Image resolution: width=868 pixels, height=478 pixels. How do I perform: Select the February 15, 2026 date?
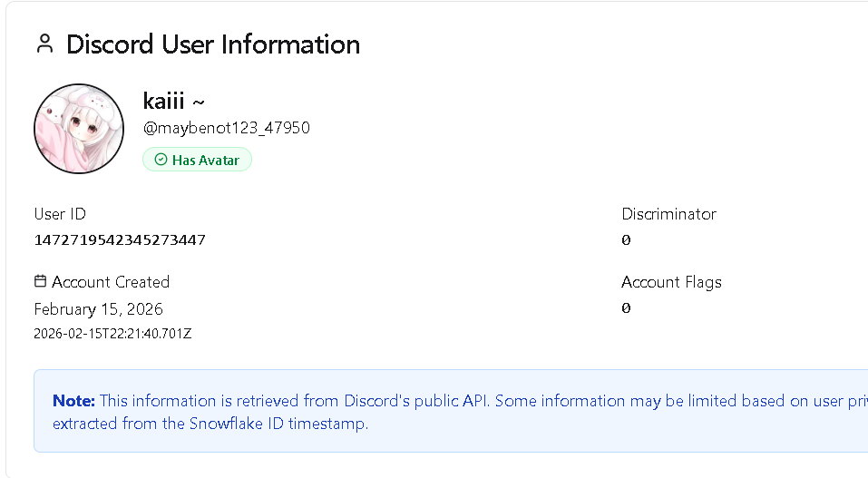point(98,308)
